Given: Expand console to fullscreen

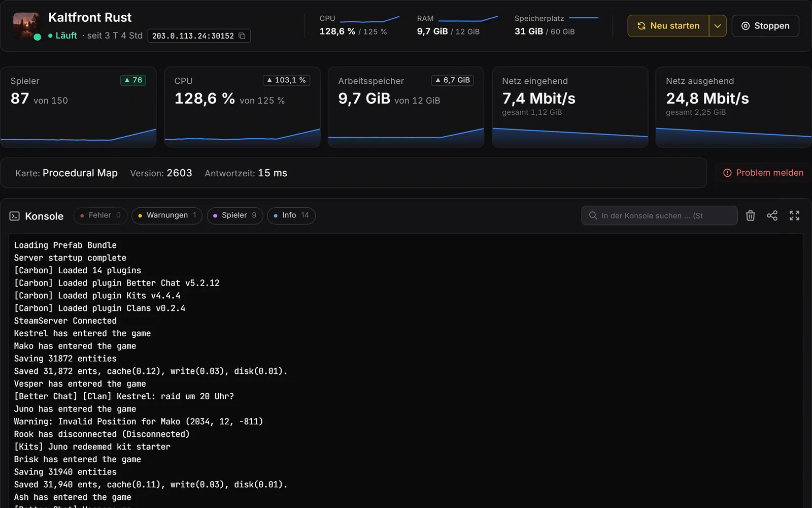Looking at the screenshot, I should tap(794, 215).
